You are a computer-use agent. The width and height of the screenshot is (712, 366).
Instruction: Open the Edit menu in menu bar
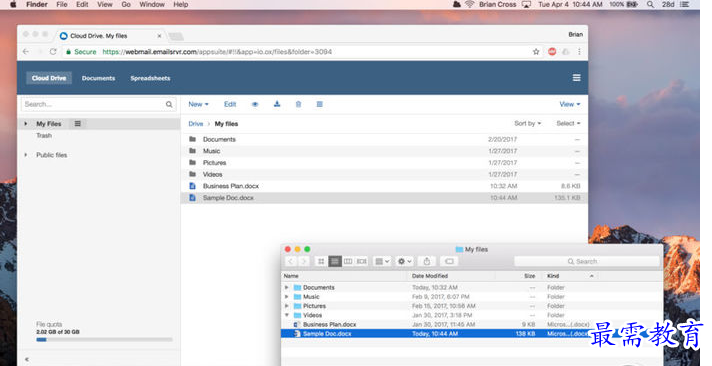coord(82,4)
